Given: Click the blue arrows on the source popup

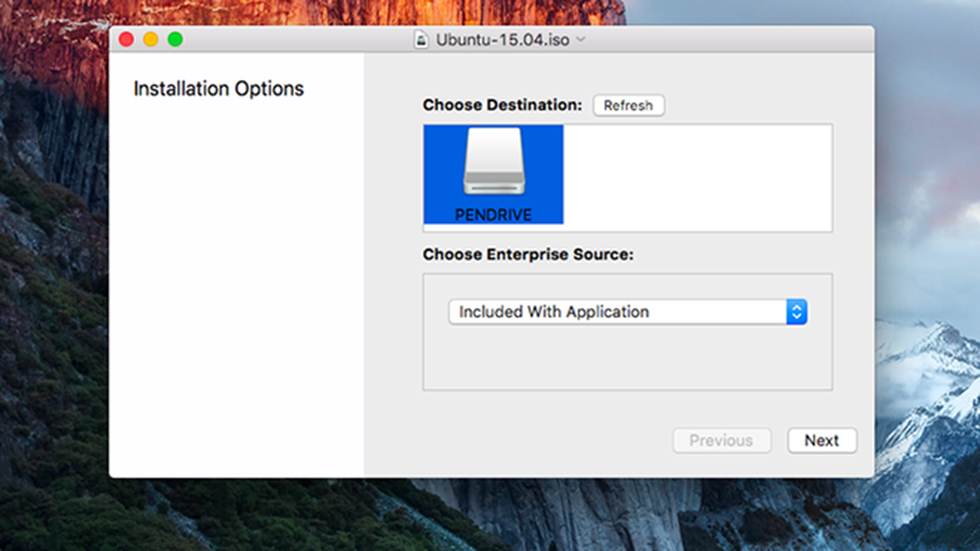Looking at the screenshot, I should pos(796,312).
